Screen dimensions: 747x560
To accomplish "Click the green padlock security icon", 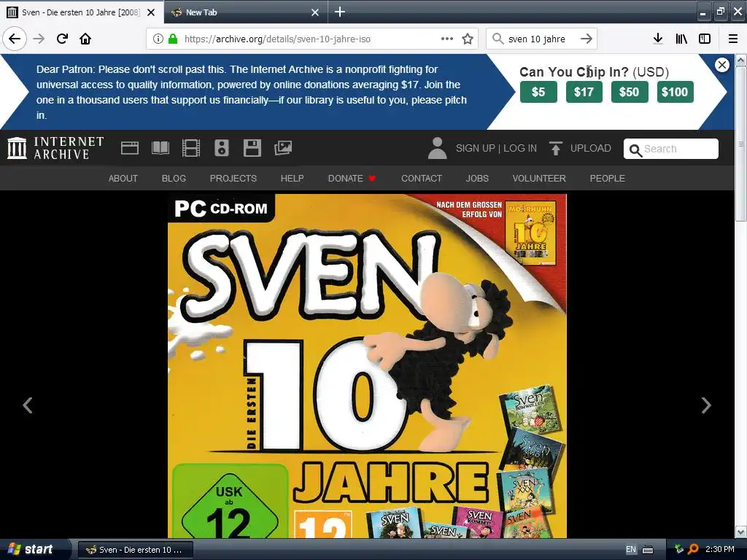I will 173,39.
